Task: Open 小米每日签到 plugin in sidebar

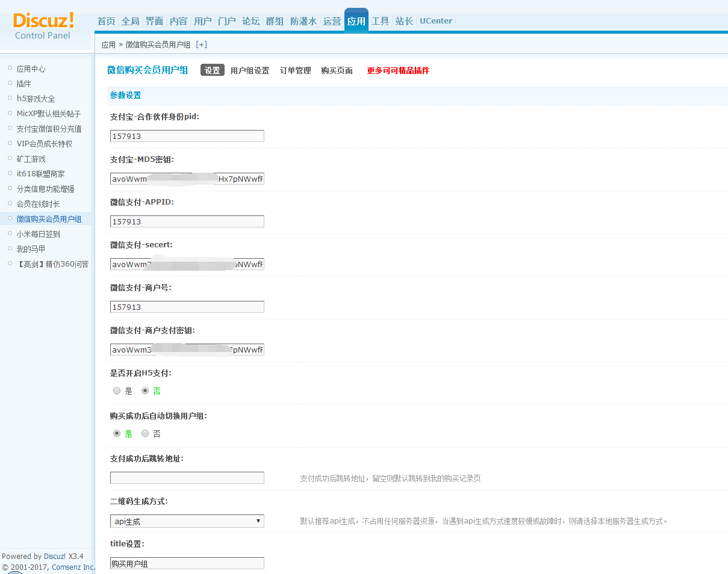Action: click(38, 234)
